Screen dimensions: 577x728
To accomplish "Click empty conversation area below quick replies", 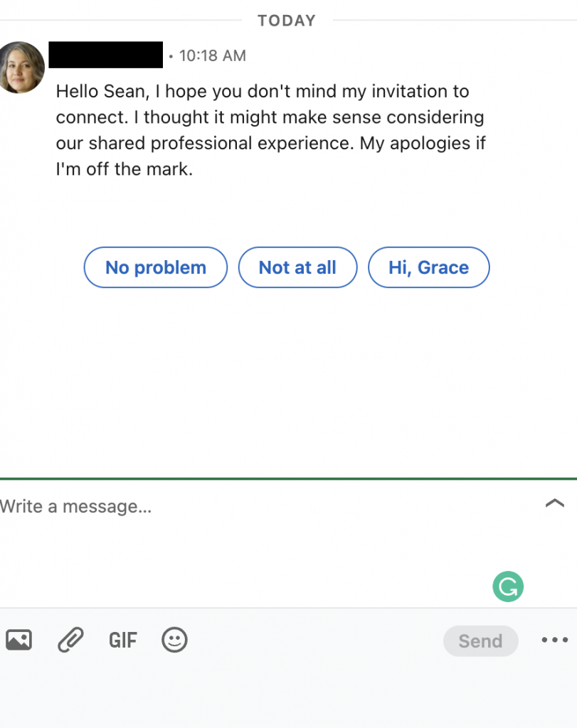I will tap(288, 381).
